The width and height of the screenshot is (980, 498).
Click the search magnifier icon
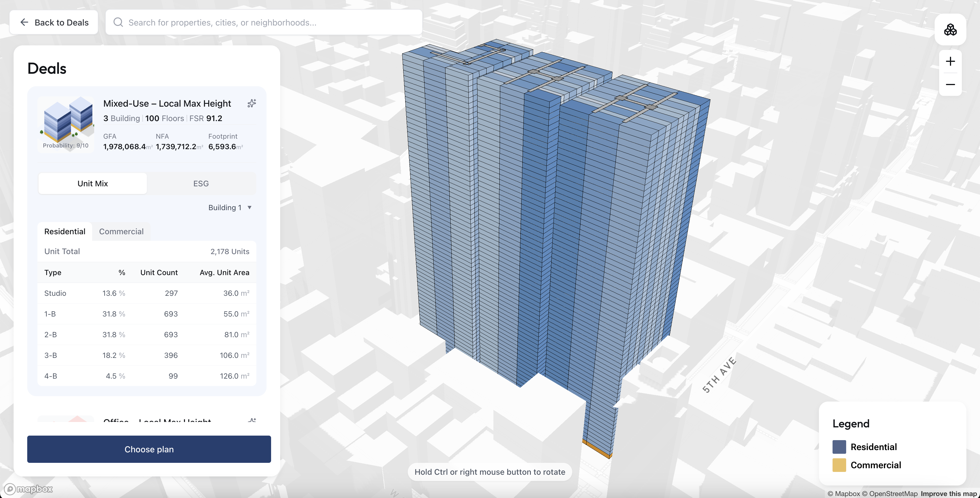(118, 22)
